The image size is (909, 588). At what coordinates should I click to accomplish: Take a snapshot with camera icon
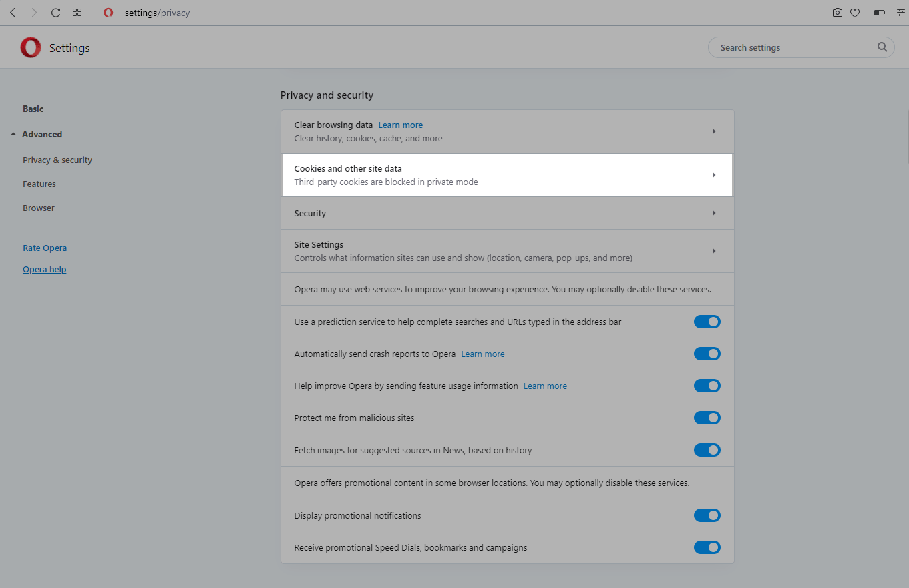pos(837,13)
